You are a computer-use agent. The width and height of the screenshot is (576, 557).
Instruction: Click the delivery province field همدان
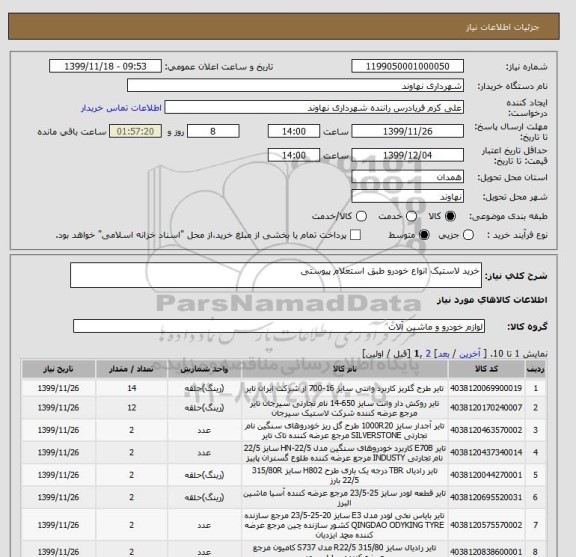[407, 177]
